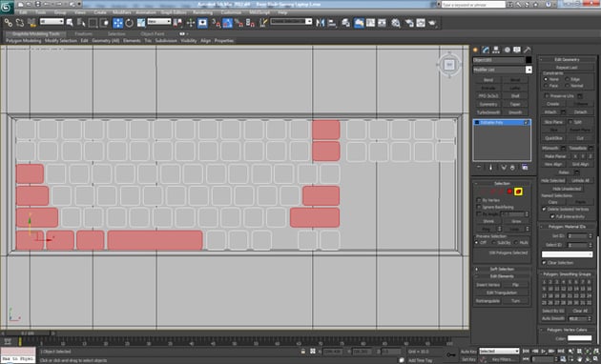Viewport: 601px width, 364px height.
Task: Collapse the Edit Geometry rollout
Action: (568, 60)
